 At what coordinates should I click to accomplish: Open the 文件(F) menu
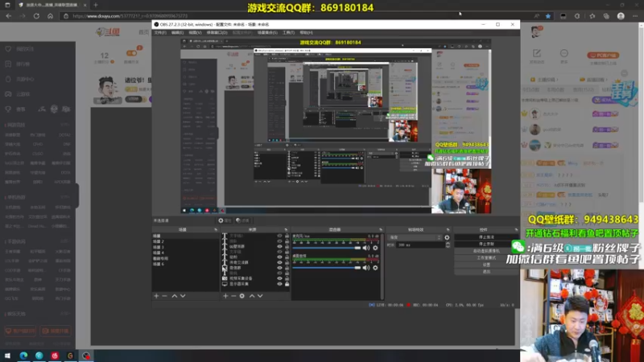coord(160,32)
